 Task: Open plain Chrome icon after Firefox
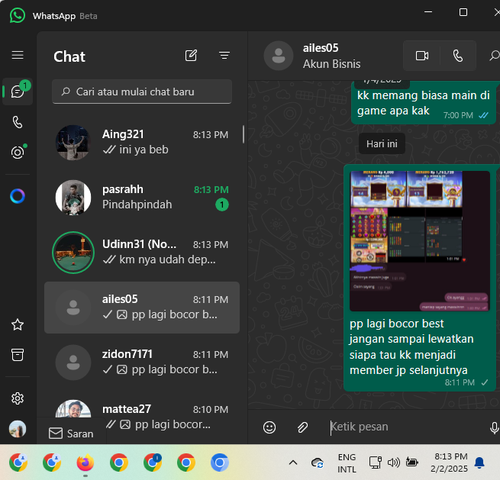(119, 462)
